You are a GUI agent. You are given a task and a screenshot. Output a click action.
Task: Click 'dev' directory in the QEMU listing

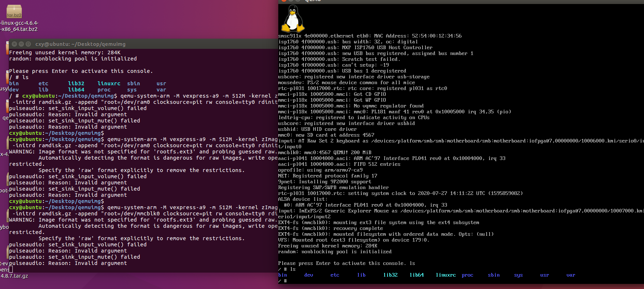point(309,275)
